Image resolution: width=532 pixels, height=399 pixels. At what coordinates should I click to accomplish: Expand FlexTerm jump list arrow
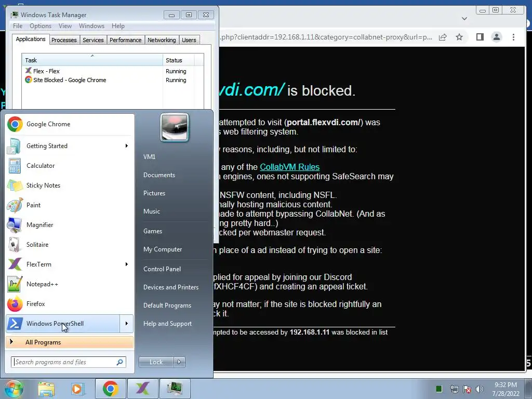(127, 264)
